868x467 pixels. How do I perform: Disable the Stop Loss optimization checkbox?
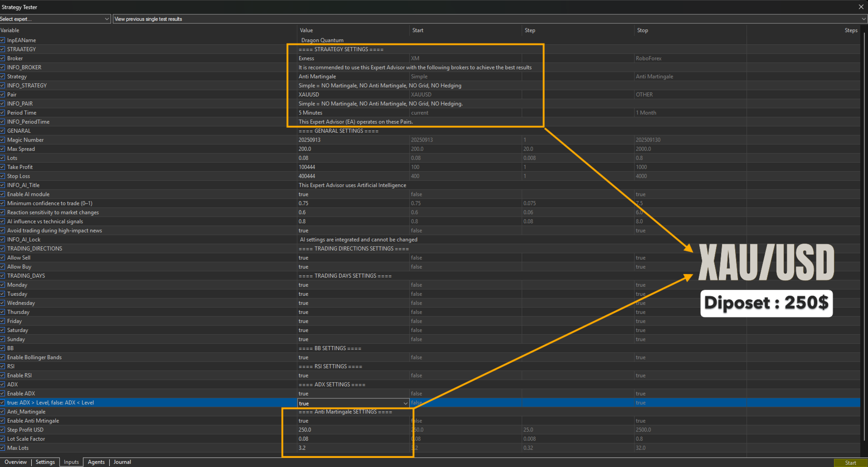(x=3, y=176)
